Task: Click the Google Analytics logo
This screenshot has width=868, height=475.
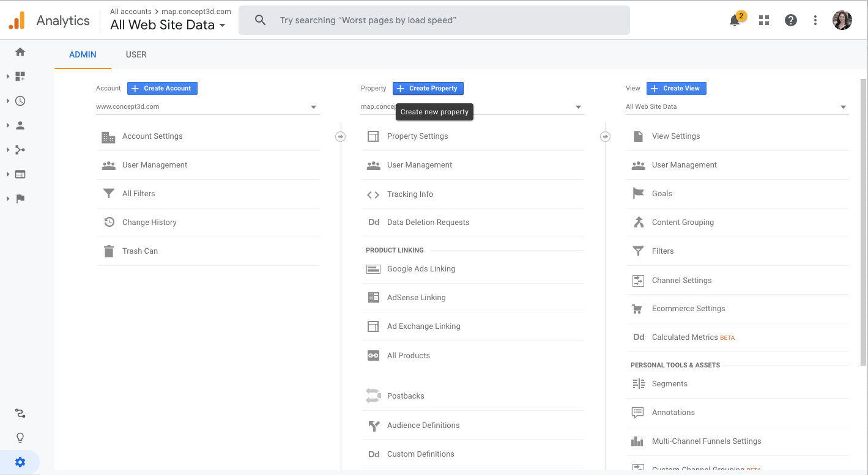Action: coord(17,20)
